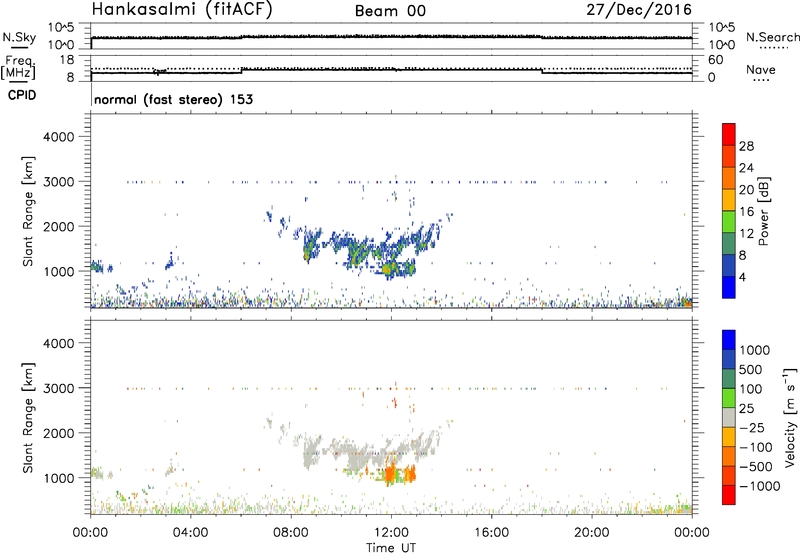Click the Slant Range label of power panel

(28, 211)
